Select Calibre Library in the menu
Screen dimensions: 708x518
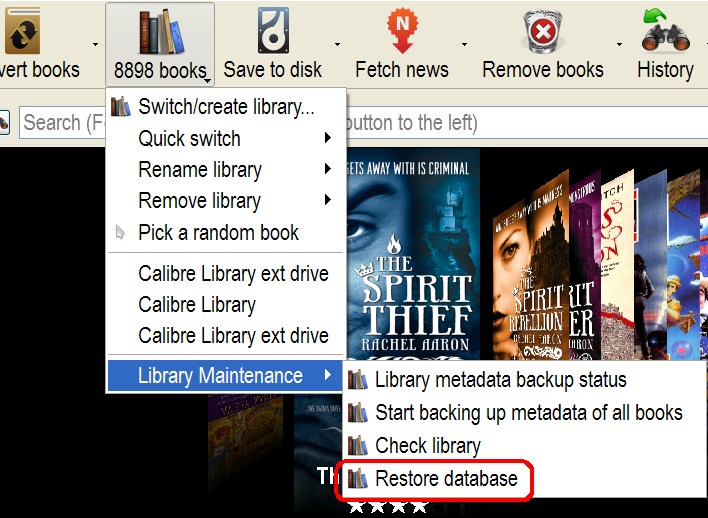(226, 304)
